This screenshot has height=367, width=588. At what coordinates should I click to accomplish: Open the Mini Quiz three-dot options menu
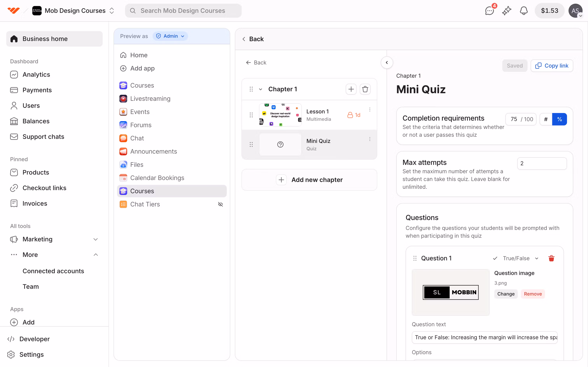[x=370, y=139]
